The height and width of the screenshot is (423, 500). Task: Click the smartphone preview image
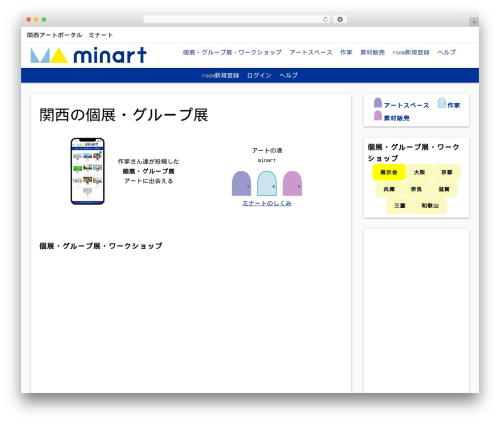pyautogui.click(x=88, y=171)
